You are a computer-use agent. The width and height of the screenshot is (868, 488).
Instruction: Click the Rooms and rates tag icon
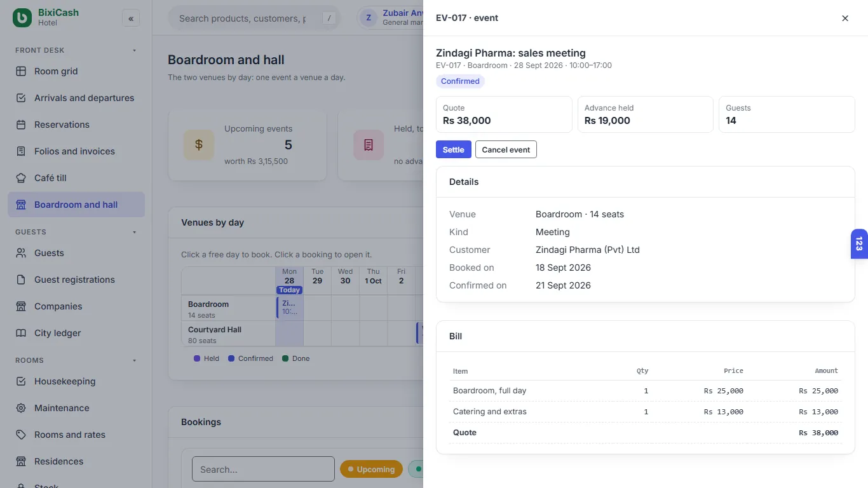21,435
